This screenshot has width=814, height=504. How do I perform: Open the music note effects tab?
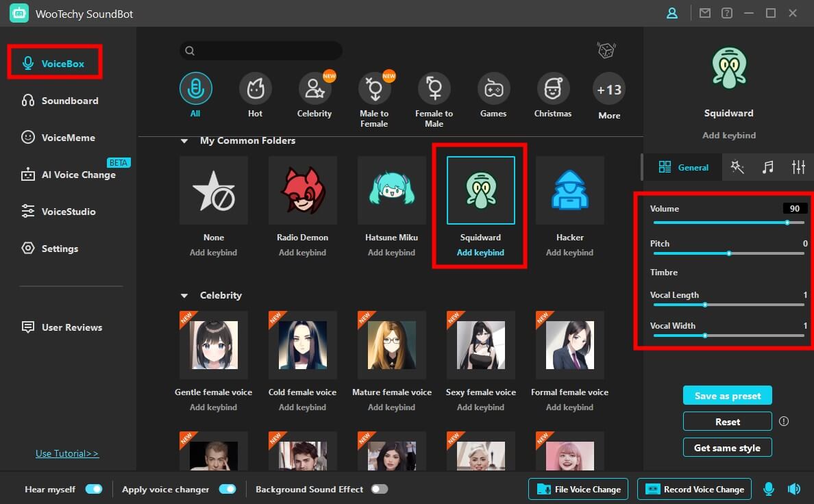tap(767, 167)
